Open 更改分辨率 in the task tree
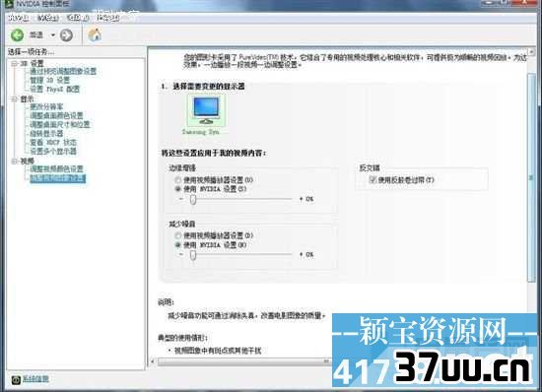The image size is (542, 392). click(46, 106)
